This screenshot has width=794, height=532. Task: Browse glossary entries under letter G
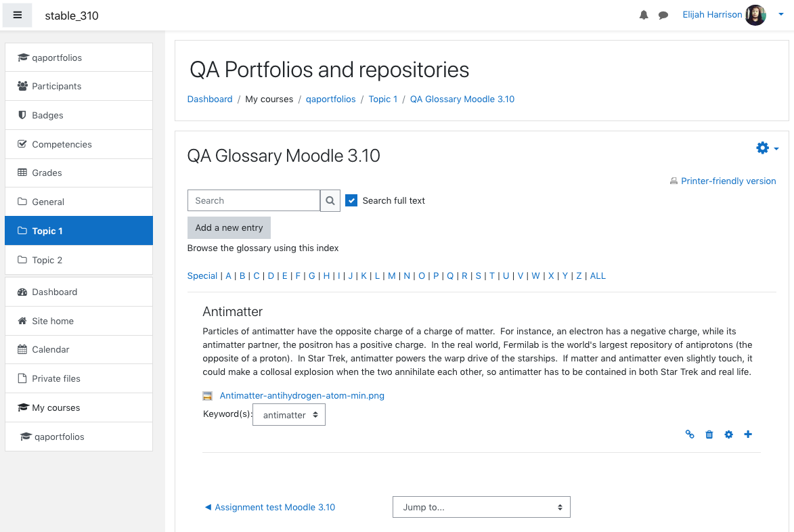(x=312, y=276)
